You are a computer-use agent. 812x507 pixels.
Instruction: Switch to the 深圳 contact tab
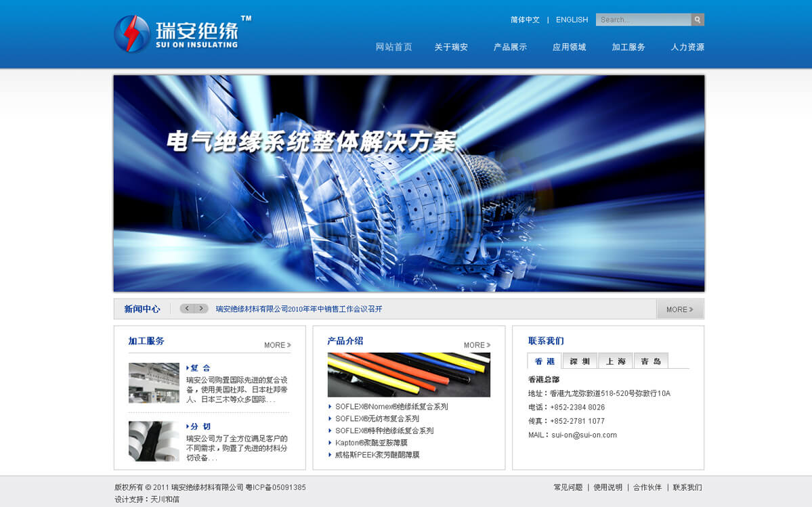click(580, 361)
